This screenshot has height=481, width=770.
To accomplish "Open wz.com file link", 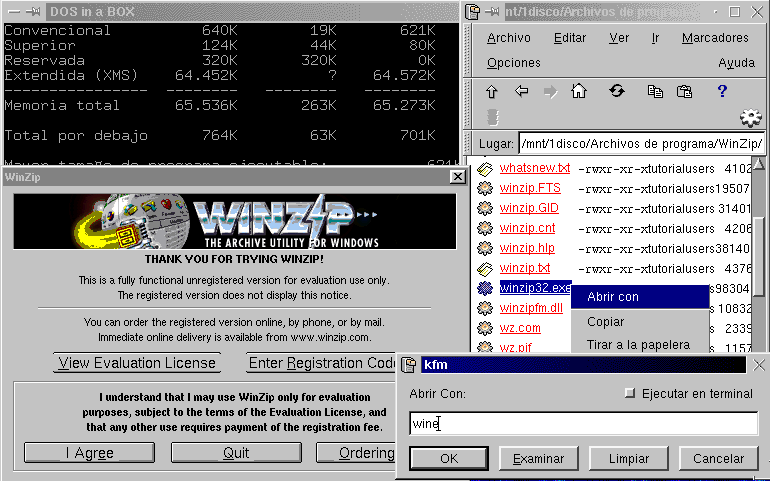I will click(520, 328).
